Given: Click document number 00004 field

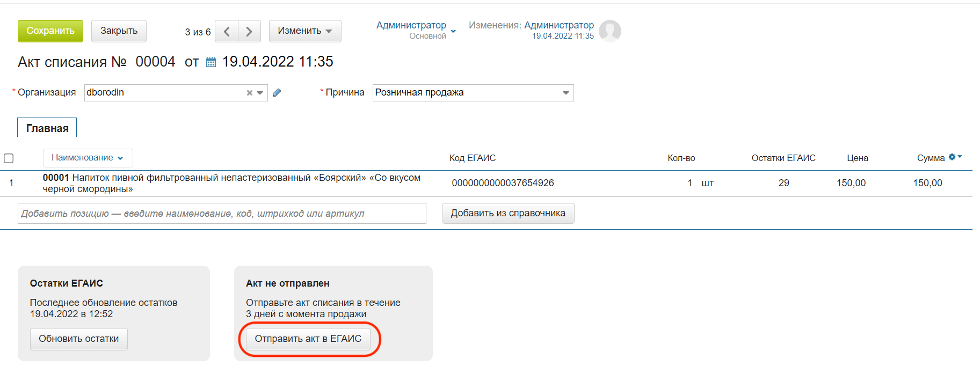Looking at the screenshot, I should pyautogui.click(x=155, y=62).
